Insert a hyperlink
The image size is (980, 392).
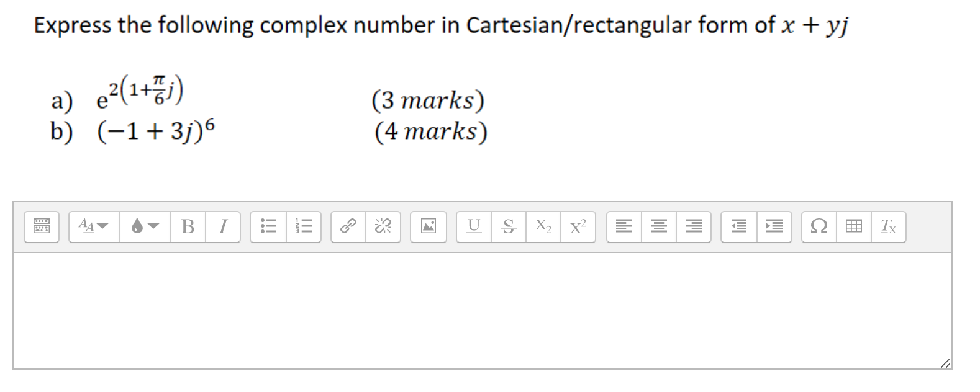pyautogui.click(x=348, y=227)
